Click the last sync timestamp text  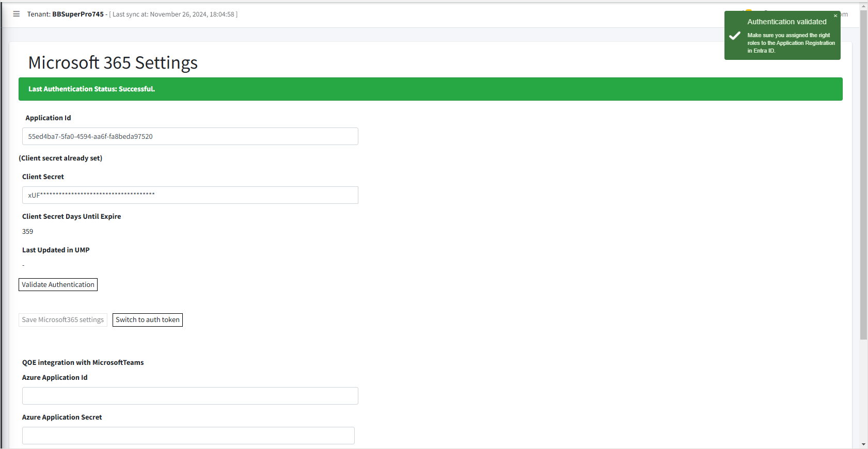[x=173, y=14]
